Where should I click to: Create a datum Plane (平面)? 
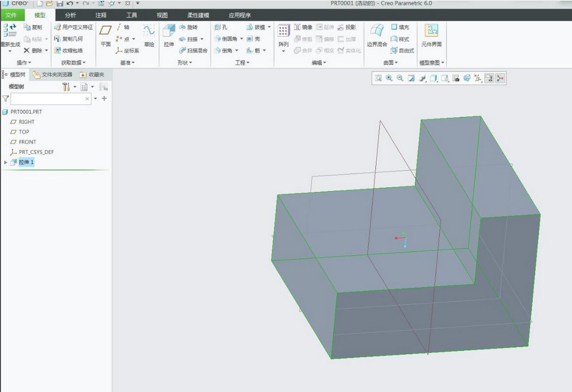coord(105,35)
